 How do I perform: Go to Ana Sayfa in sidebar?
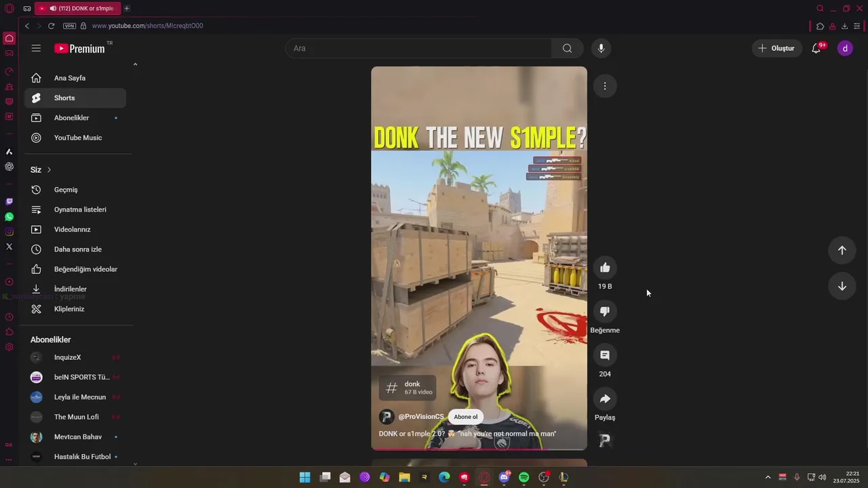(75, 78)
